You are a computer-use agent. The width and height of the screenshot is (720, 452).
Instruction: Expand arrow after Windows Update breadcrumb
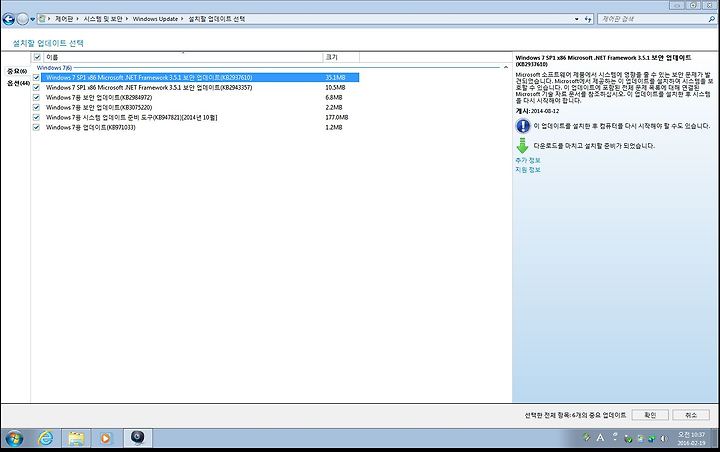coord(182,19)
